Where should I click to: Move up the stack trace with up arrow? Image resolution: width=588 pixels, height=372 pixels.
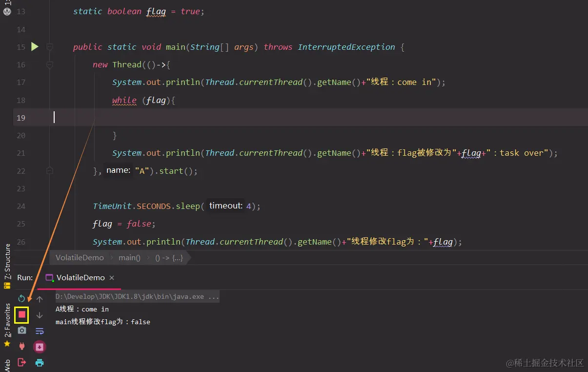40,299
